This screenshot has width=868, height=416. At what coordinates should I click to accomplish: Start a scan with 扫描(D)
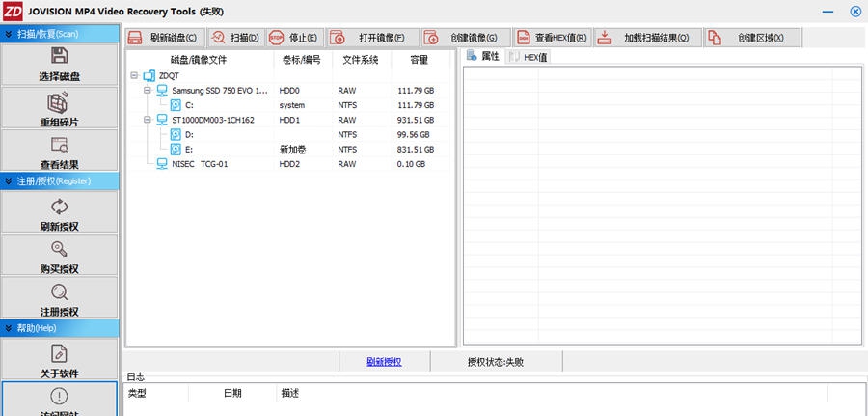pyautogui.click(x=236, y=38)
